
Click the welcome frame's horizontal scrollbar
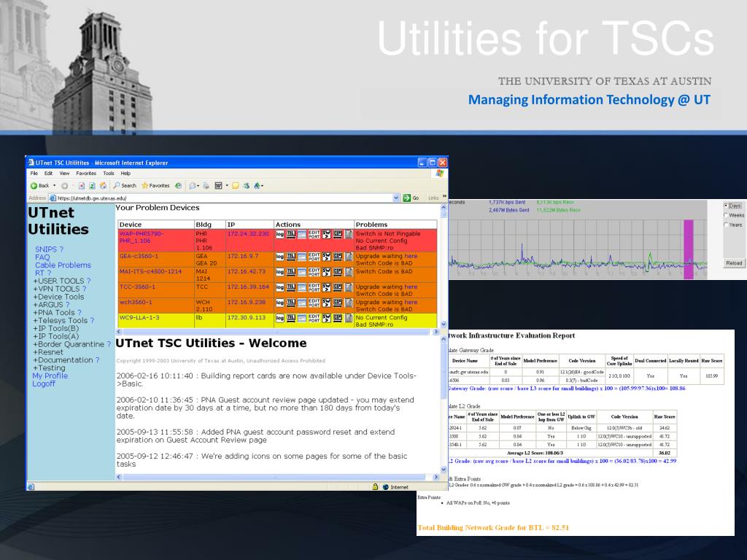point(277,477)
